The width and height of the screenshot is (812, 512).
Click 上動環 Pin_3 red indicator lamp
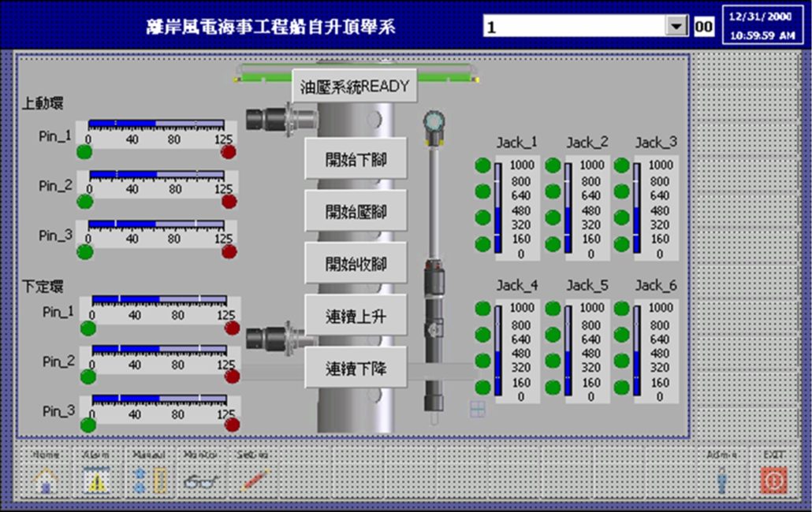tap(229, 252)
